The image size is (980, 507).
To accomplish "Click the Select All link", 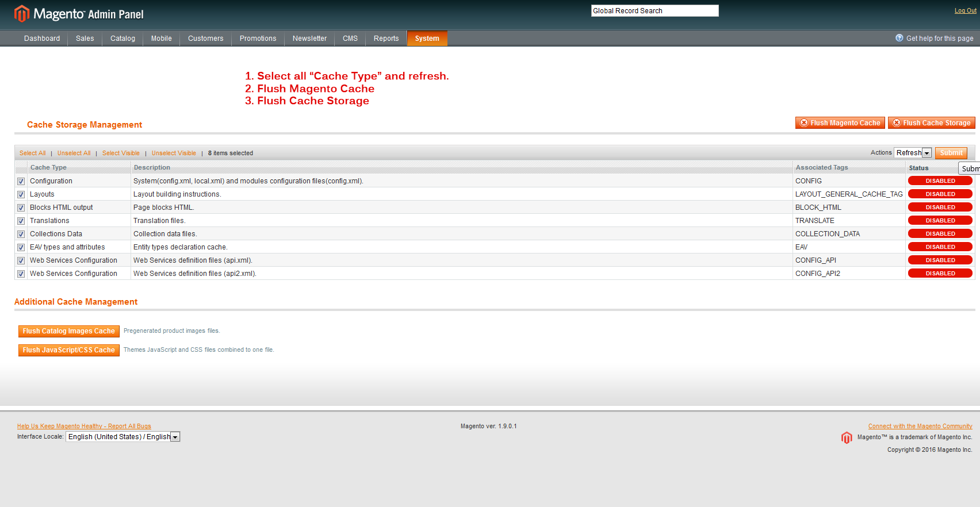I will 33,153.
